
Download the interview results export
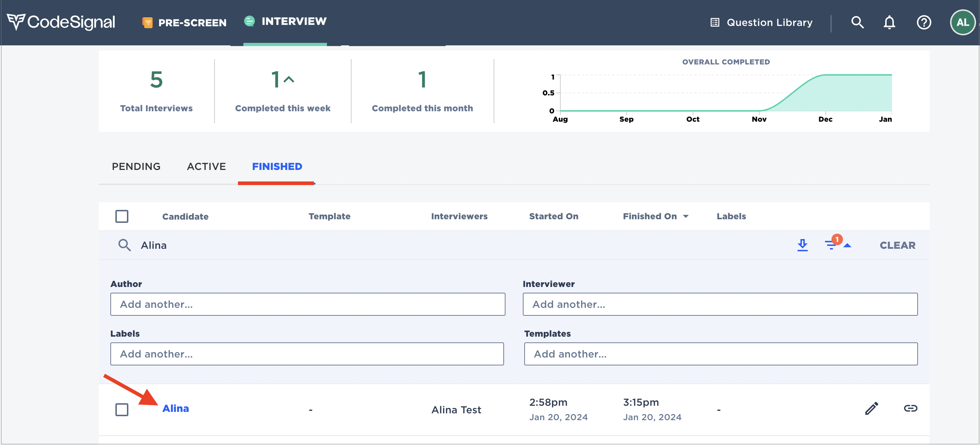[803, 245]
